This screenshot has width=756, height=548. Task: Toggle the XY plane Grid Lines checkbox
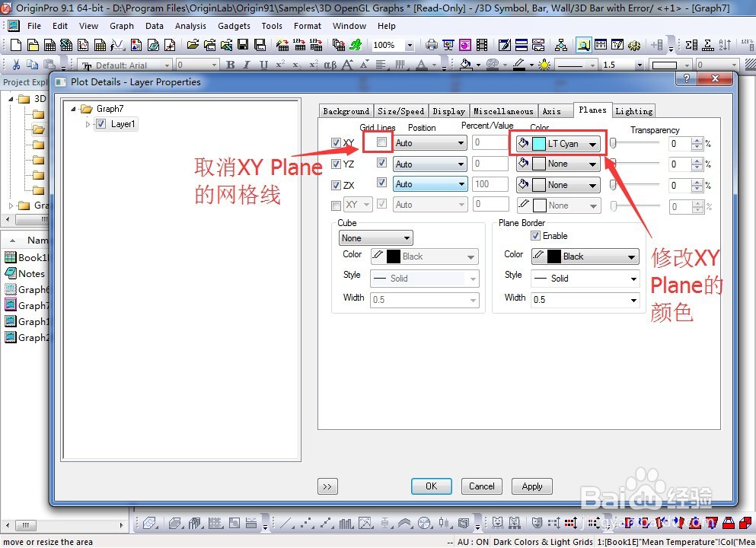tap(382, 142)
